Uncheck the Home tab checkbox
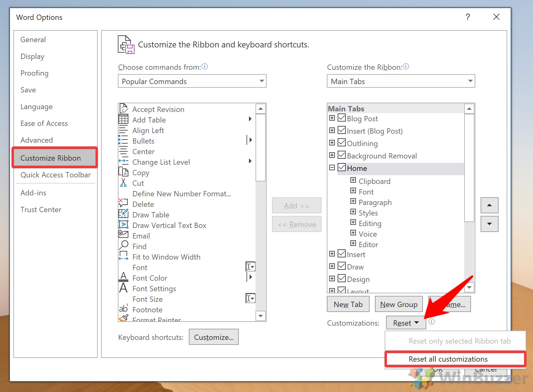The image size is (533, 392). point(341,167)
